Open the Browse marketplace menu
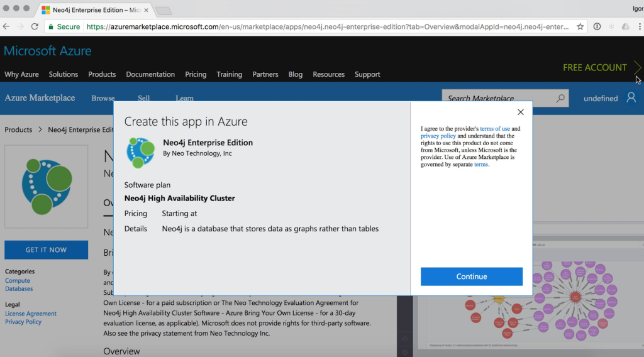Viewport: 644px width, 357px height. pyautogui.click(x=103, y=98)
